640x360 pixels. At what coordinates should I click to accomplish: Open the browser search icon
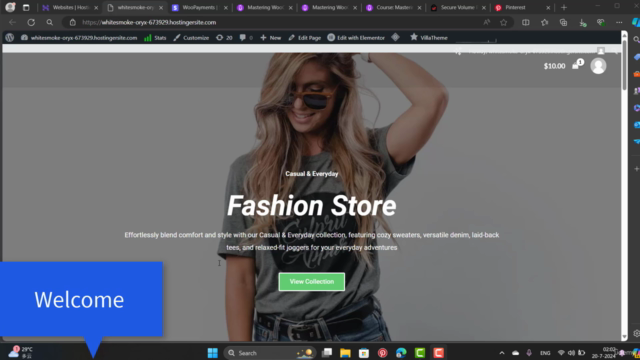pos(50,22)
